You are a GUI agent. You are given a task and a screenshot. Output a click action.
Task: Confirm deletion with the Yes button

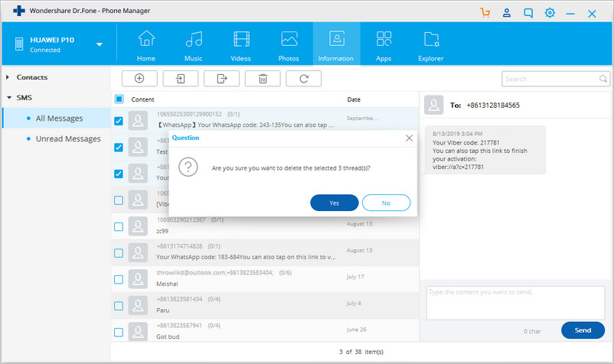335,203
